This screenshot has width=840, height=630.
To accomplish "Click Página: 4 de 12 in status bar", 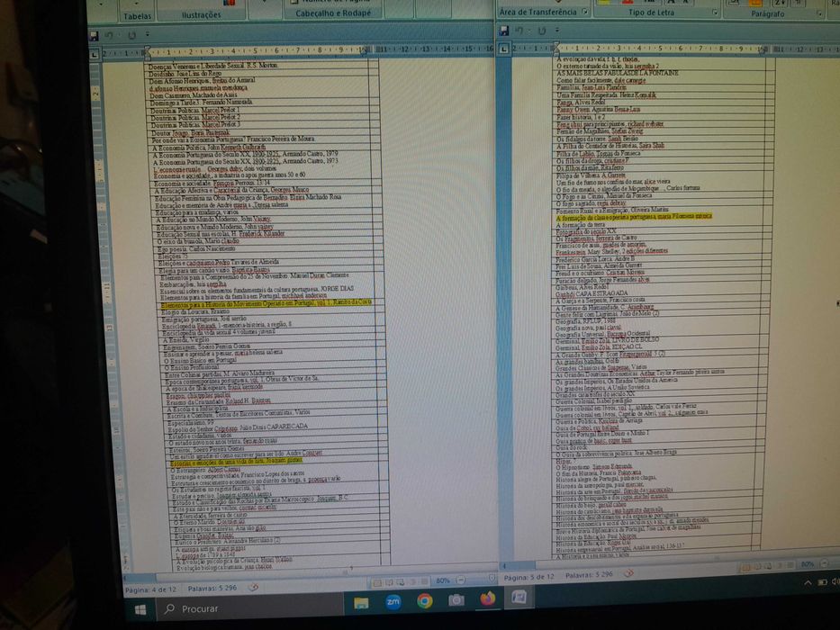I will click(x=150, y=589).
